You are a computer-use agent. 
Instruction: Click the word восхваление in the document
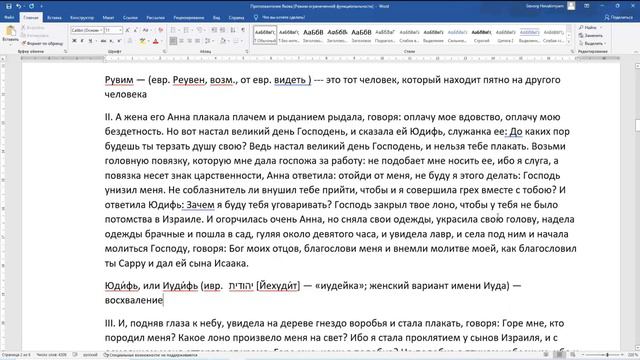click(x=134, y=300)
